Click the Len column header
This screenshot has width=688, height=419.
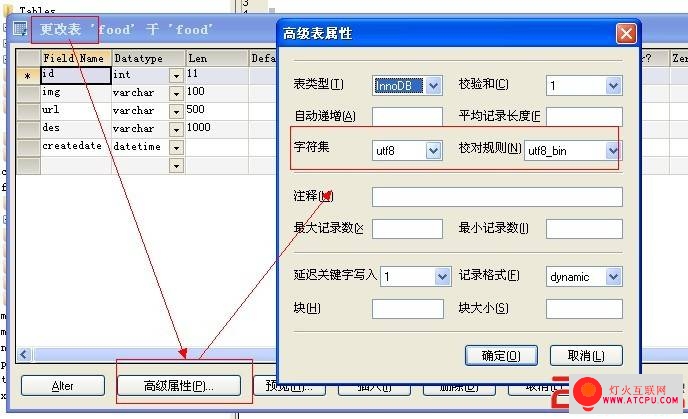(x=217, y=58)
